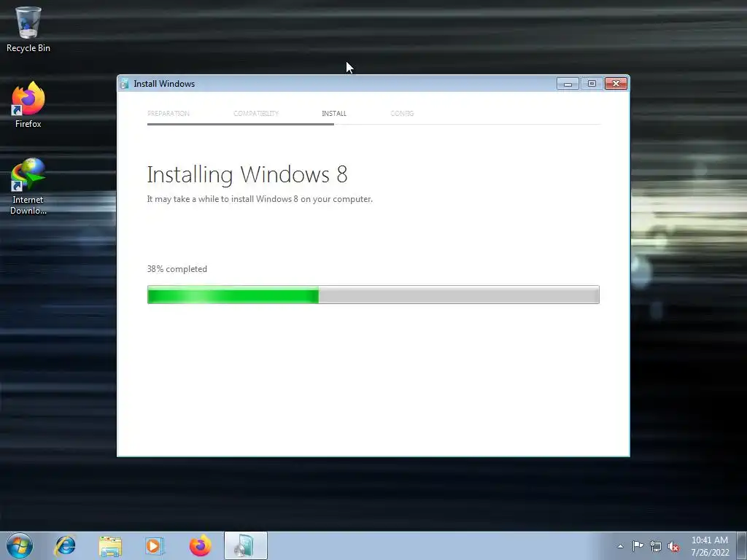The width and height of the screenshot is (747, 560).
Task: Maximize the Install Windows window
Action: [x=592, y=84]
